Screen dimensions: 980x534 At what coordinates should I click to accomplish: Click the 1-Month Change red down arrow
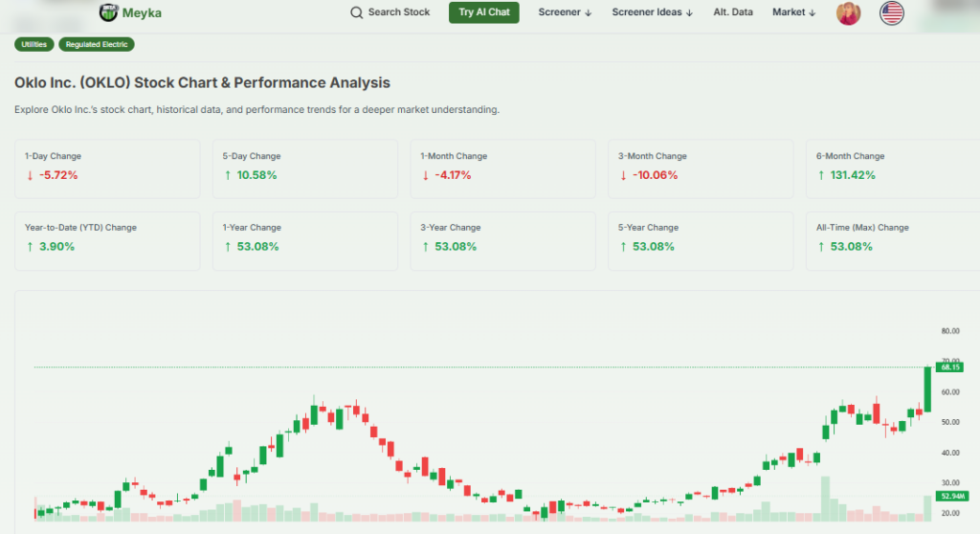tap(426, 176)
